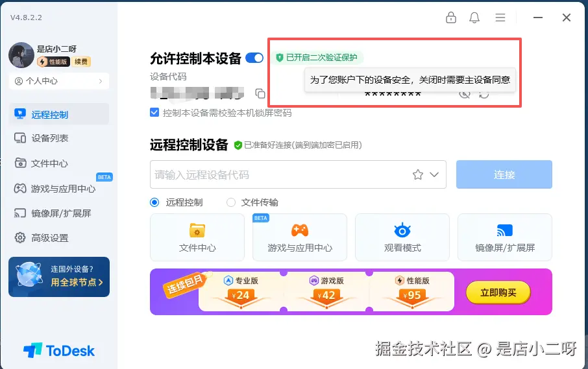Refresh the temporary password icon
The height and width of the screenshot is (369, 588).
(484, 93)
